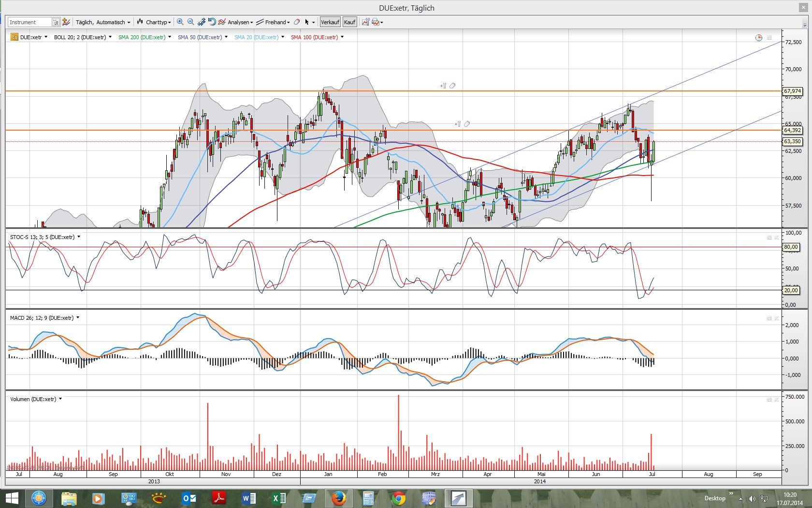Viewport: 812px width, 508px height.
Task: Open the Calculator from the taskbar
Action: pyautogui.click(x=368, y=498)
